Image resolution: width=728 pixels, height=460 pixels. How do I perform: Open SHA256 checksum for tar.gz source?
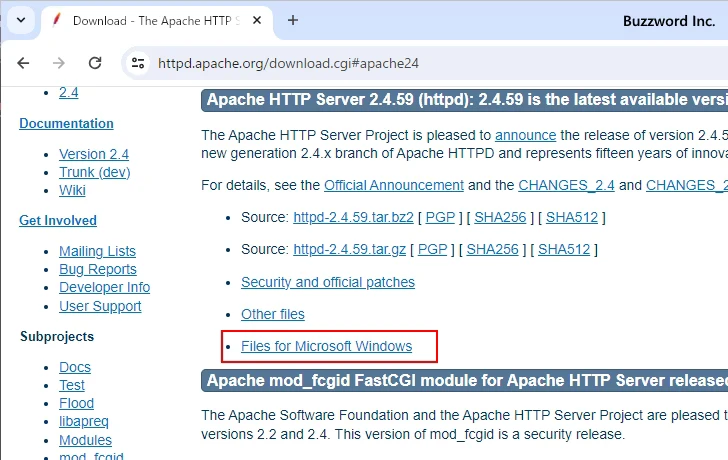click(x=493, y=249)
